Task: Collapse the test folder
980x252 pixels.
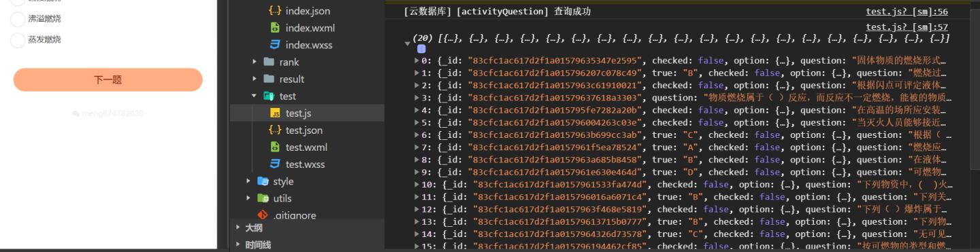Action: (x=255, y=96)
